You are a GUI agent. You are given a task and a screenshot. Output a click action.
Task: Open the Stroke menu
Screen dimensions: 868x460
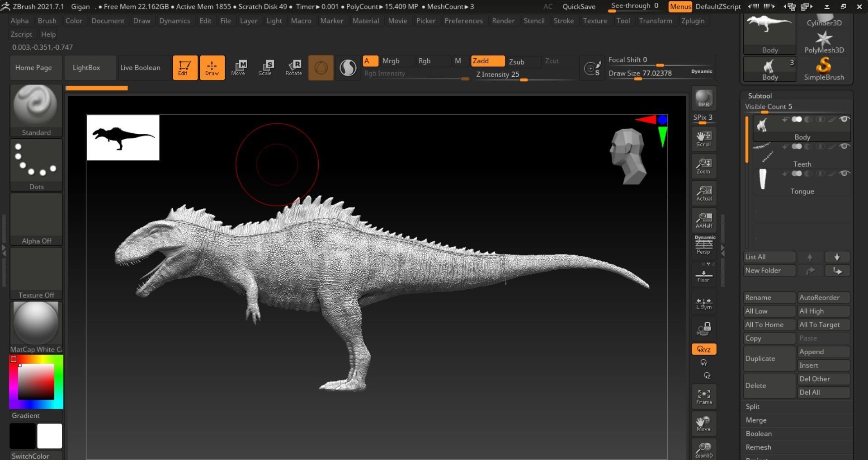point(564,21)
